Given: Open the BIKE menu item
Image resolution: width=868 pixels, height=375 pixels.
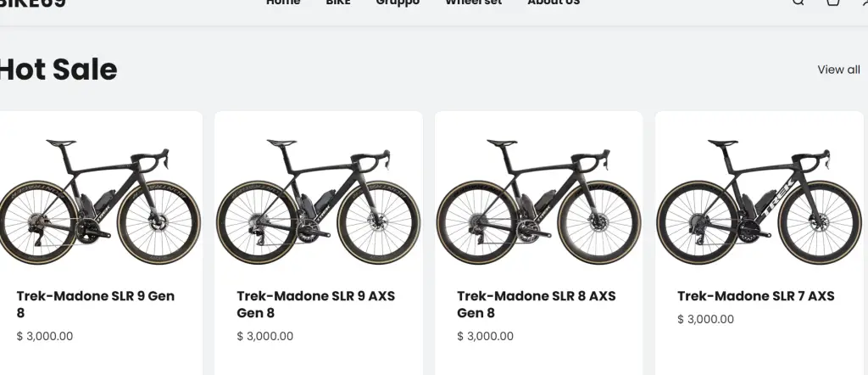Looking at the screenshot, I should point(338,3).
